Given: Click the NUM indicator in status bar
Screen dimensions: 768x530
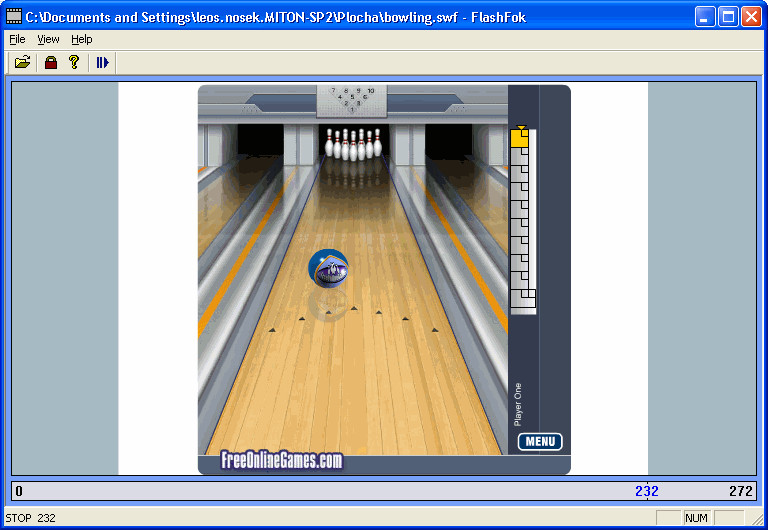Looking at the screenshot, I should [x=696, y=518].
